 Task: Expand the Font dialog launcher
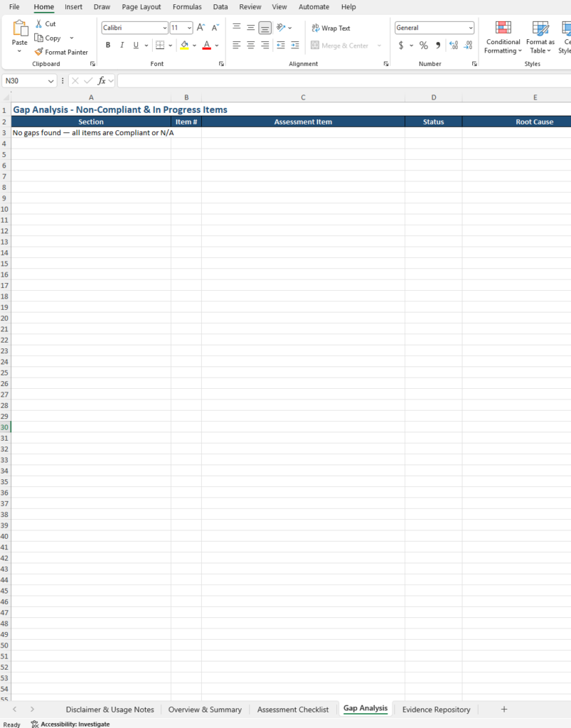tap(220, 63)
